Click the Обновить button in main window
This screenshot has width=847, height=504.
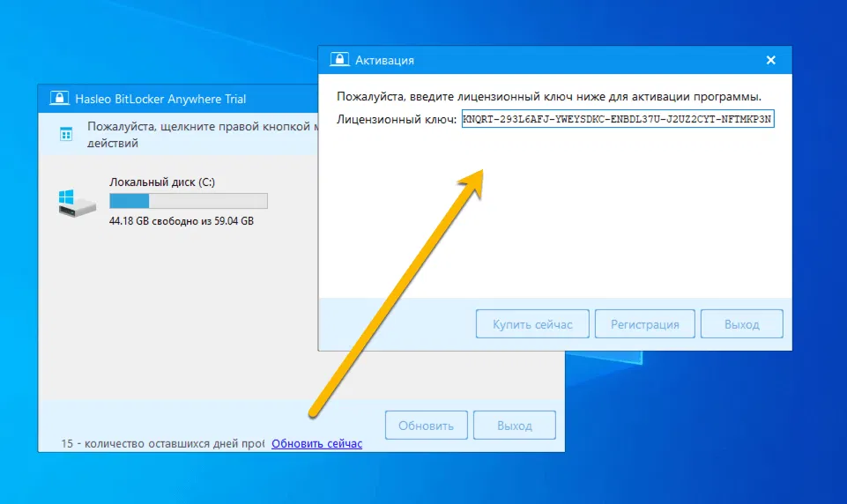pyautogui.click(x=427, y=425)
